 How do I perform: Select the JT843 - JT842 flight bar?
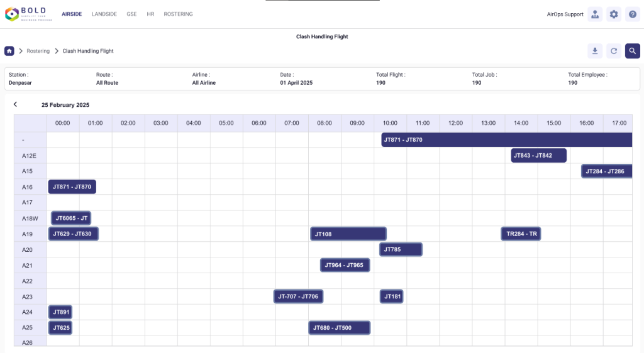click(538, 155)
